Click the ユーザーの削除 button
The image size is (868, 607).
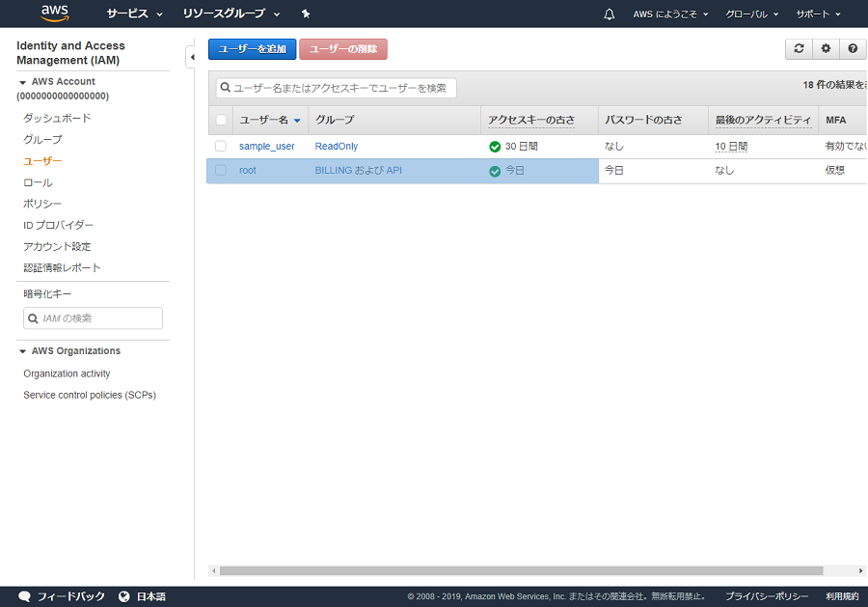tap(343, 49)
